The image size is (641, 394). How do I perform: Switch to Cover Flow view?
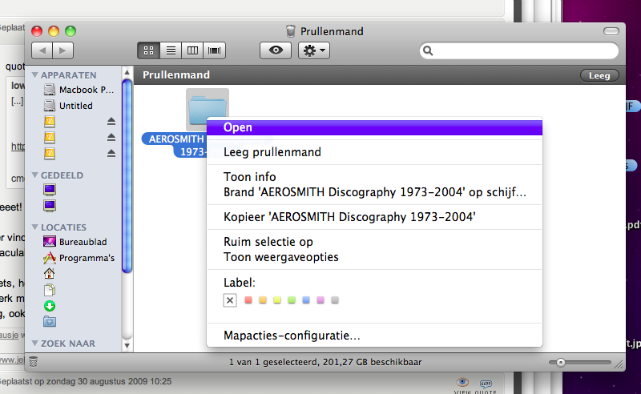click(215, 51)
